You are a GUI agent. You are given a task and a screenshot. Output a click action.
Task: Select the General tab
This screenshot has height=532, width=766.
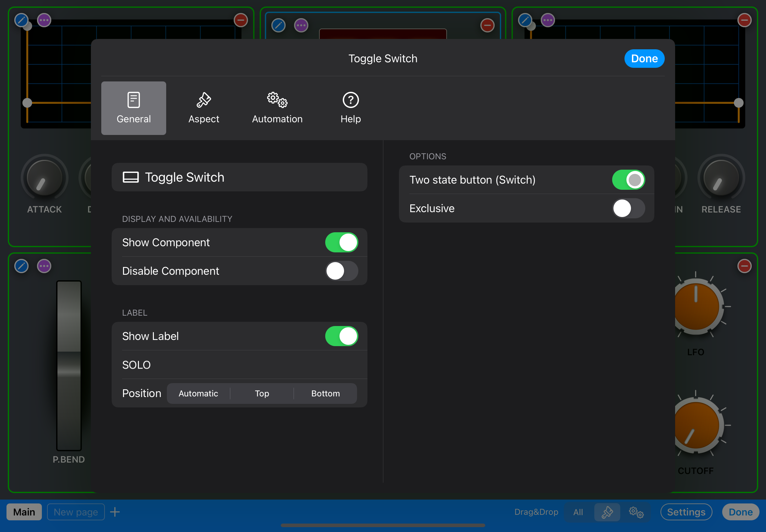click(133, 108)
